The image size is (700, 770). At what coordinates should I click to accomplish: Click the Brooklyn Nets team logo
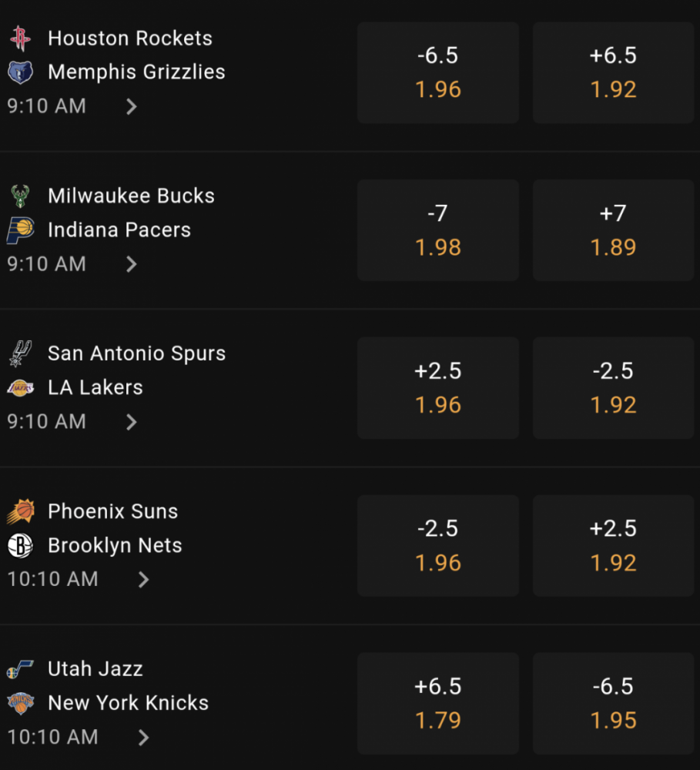20,546
